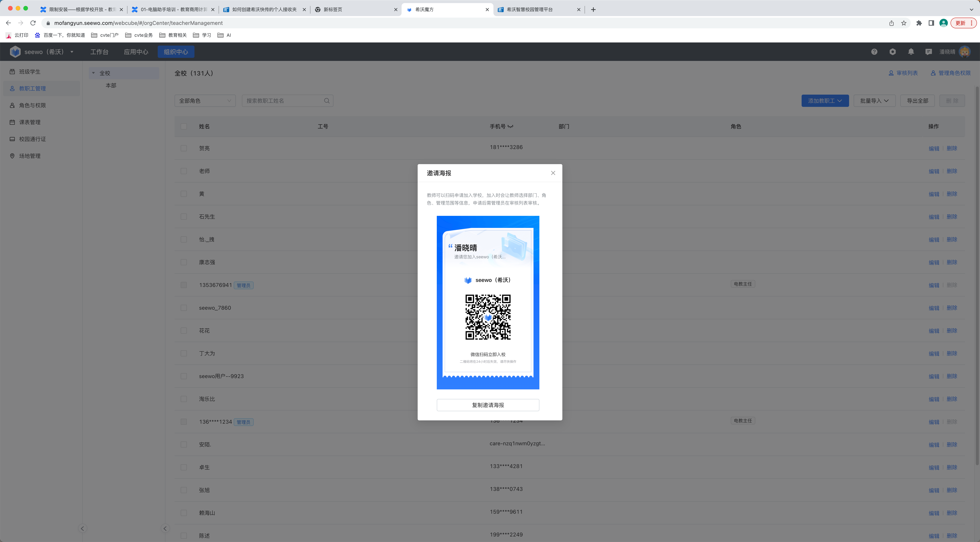The height and width of the screenshot is (542, 980).
Task: Click the 课表管理 calendar icon
Action: 12,122
